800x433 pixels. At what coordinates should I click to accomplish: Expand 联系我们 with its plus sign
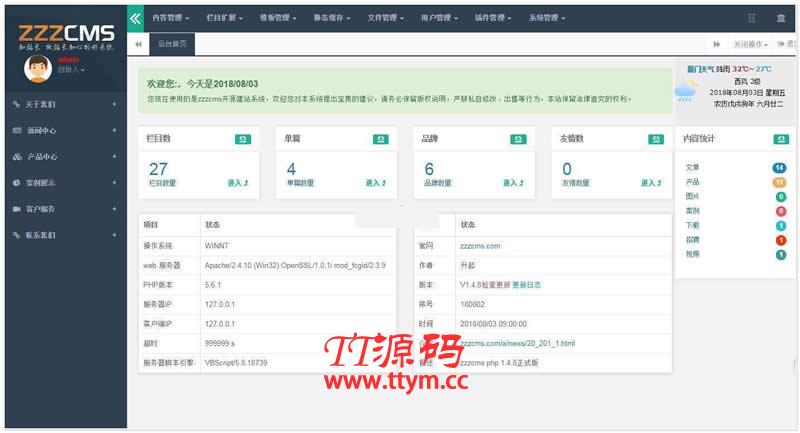click(x=114, y=235)
